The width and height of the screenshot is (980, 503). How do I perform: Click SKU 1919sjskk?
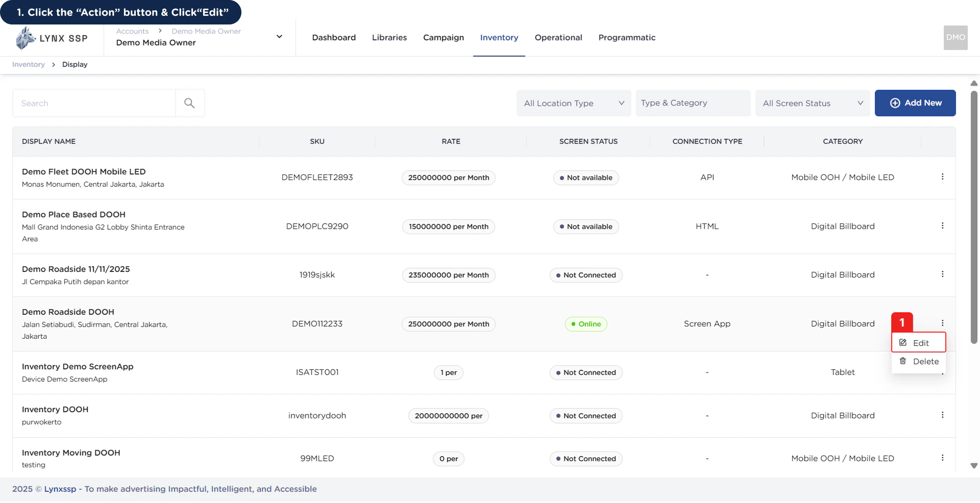pos(317,275)
